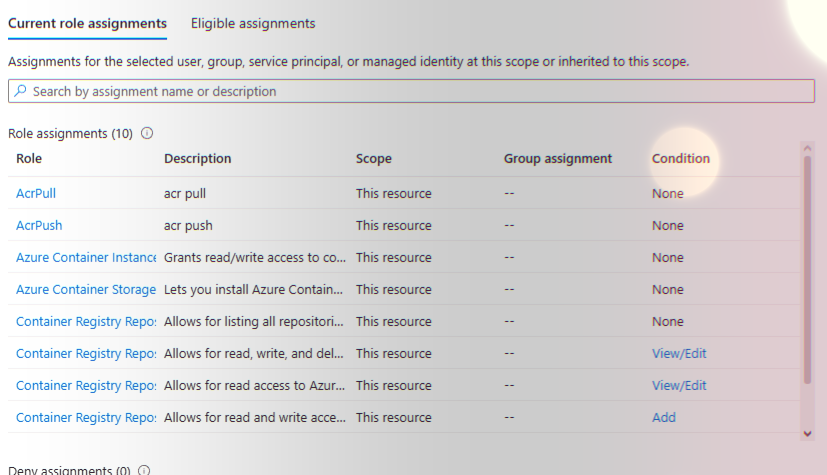Click the vertical scrollbar thumb in the table

[808, 268]
